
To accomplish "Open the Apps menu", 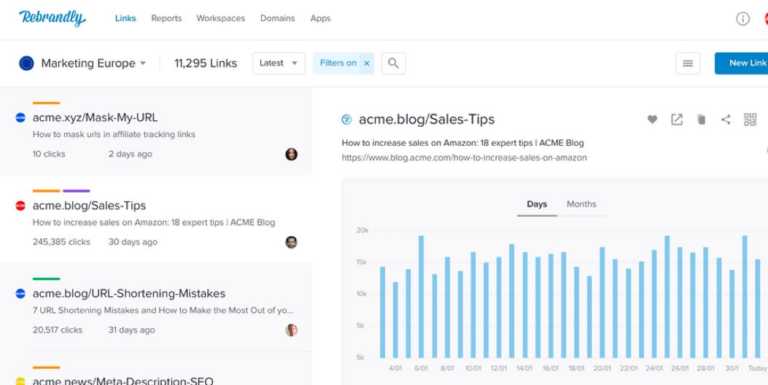I will (320, 18).
